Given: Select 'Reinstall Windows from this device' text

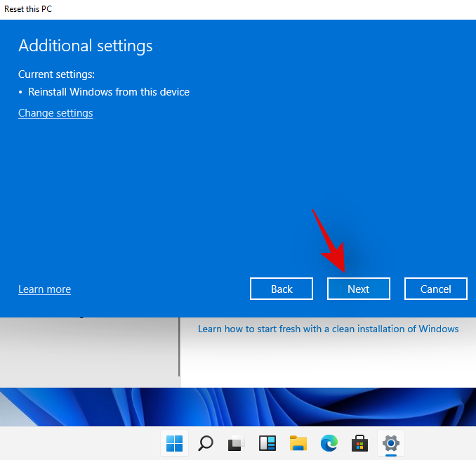Looking at the screenshot, I should (x=109, y=92).
